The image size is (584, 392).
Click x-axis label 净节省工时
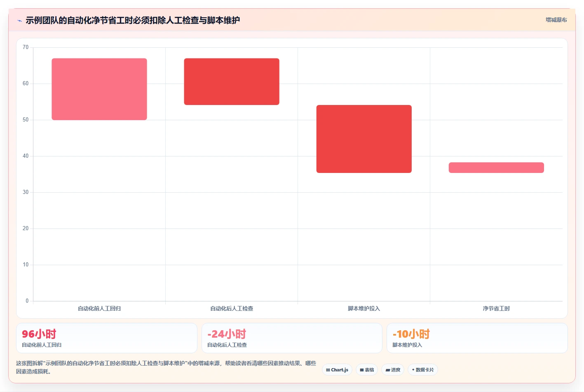click(496, 308)
